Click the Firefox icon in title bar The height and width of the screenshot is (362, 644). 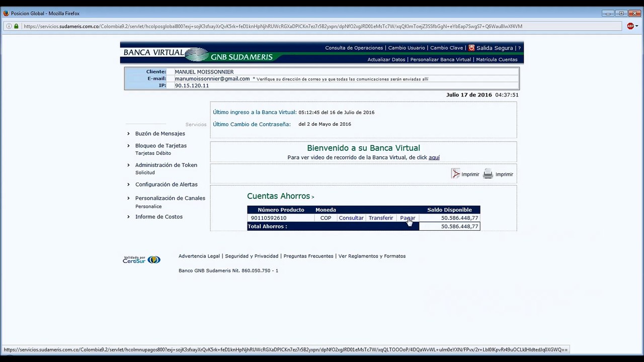point(6,13)
